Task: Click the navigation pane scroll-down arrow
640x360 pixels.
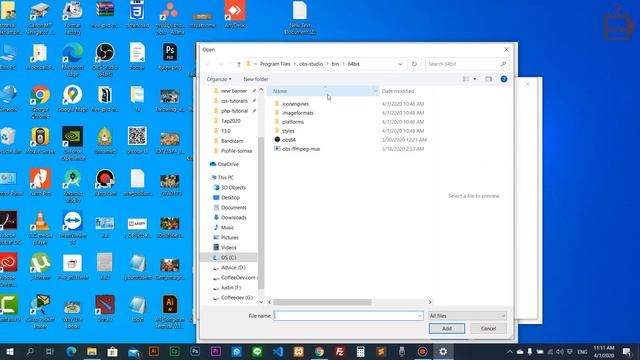Action: (261, 302)
